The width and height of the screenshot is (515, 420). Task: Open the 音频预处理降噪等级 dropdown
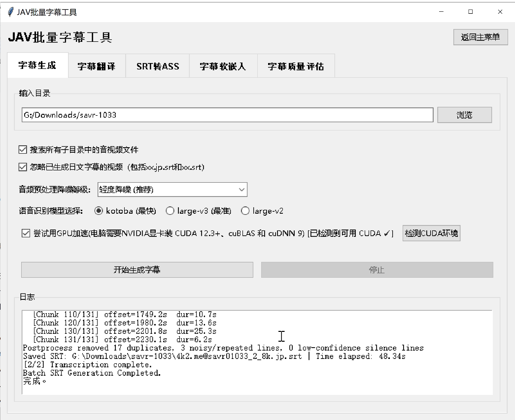(x=172, y=190)
